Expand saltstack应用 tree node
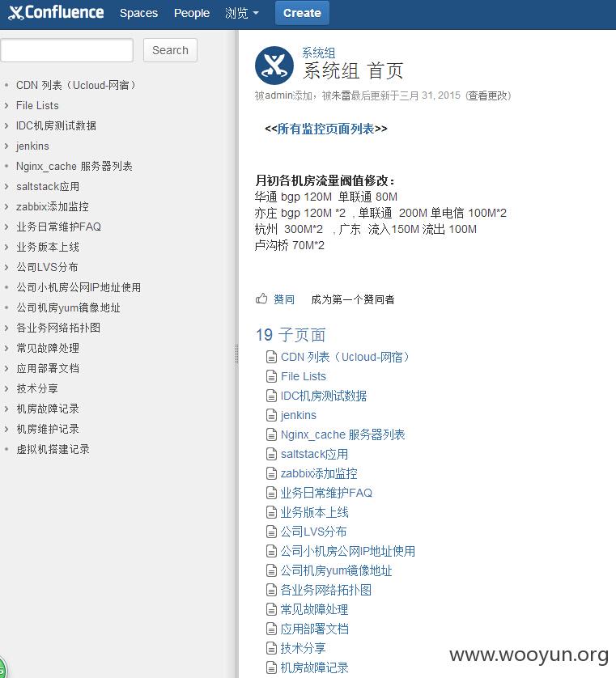Image resolution: width=616 pixels, height=678 pixels. (x=6, y=186)
